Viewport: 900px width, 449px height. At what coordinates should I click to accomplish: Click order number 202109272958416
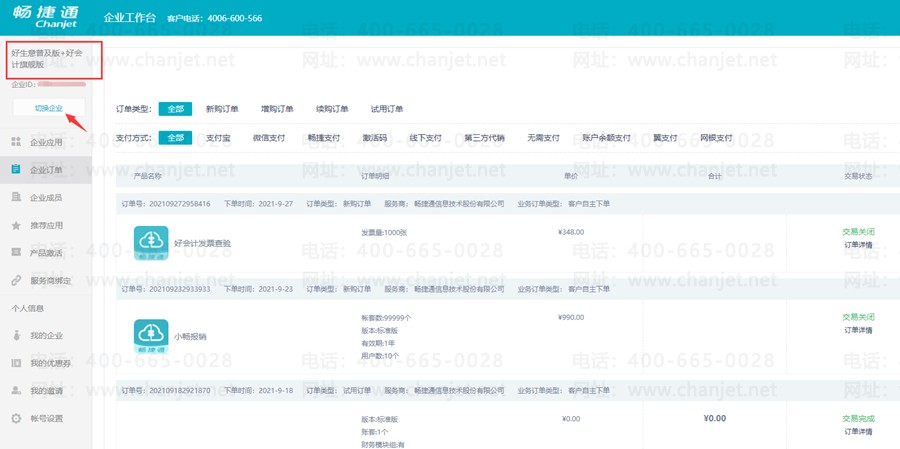click(x=180, y=204)
